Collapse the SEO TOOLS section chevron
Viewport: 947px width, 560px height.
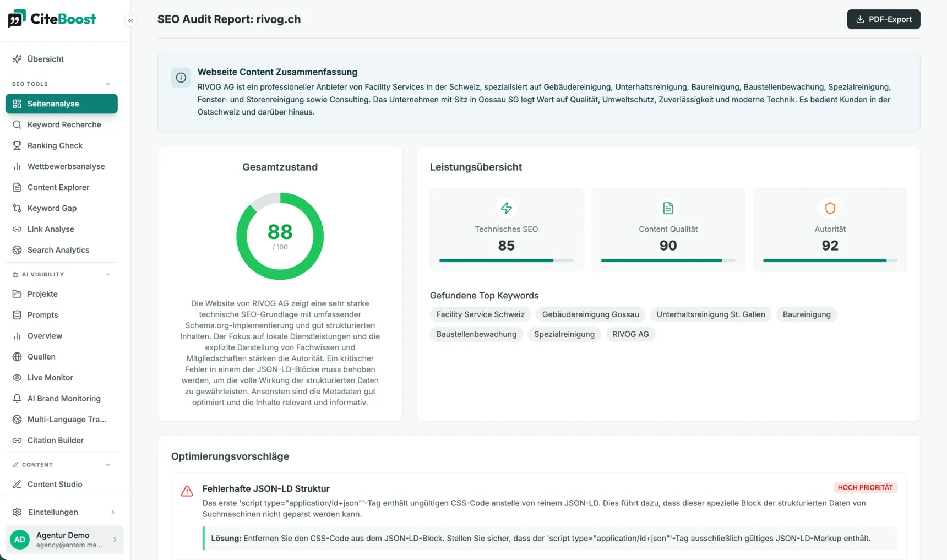click(x=108, y=84)
